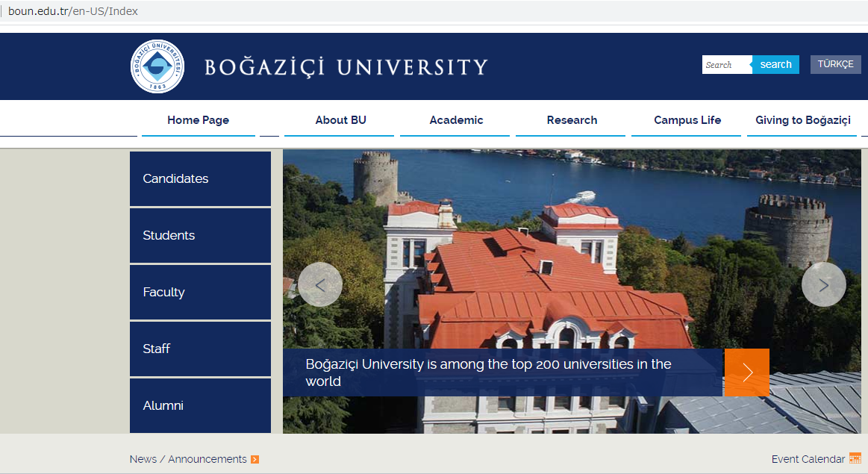868x474 pixels.
Task: Focus the Search text field
Action: click(727, 64)
